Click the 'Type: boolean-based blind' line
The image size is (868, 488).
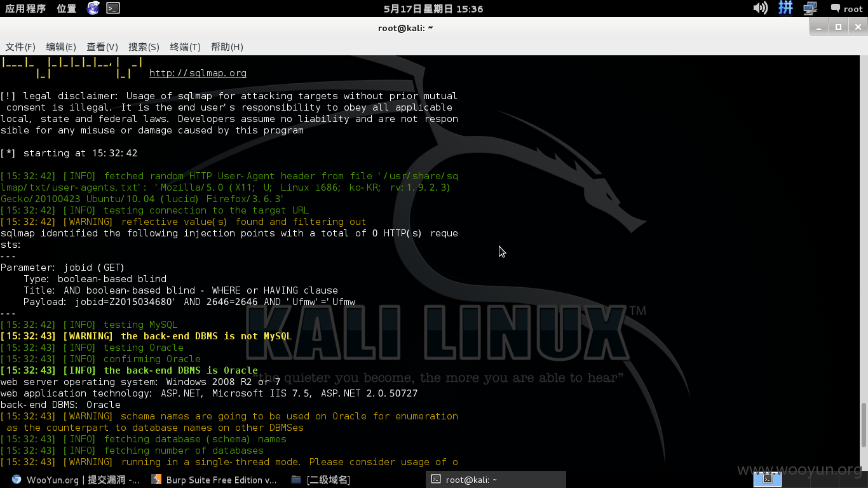tap(95, 279)
